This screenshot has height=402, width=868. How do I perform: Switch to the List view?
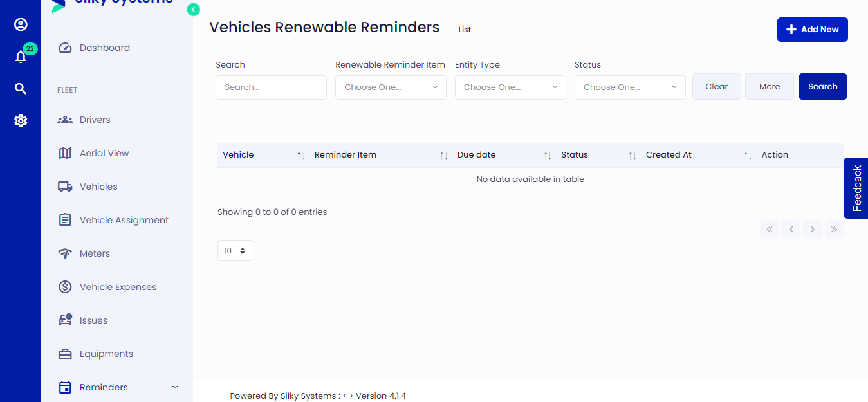[x=464, y=29]
